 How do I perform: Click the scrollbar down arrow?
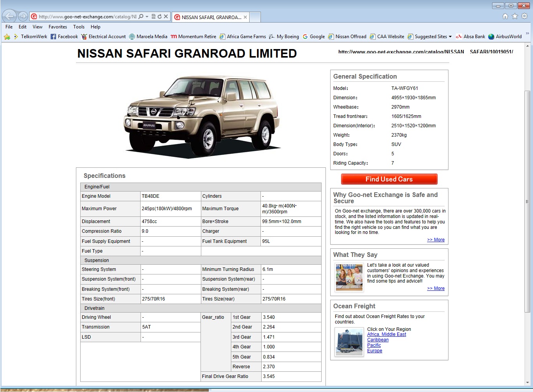click(528, 383)
